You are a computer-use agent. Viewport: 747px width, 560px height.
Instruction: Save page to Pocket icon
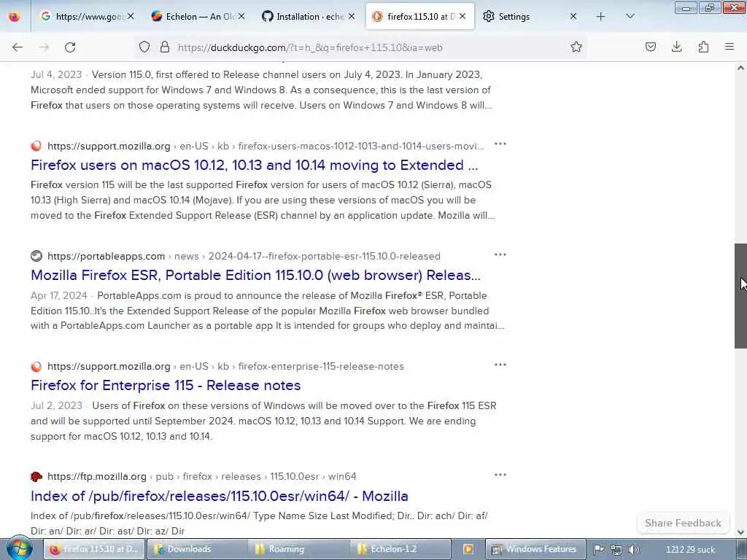[650, 47]
